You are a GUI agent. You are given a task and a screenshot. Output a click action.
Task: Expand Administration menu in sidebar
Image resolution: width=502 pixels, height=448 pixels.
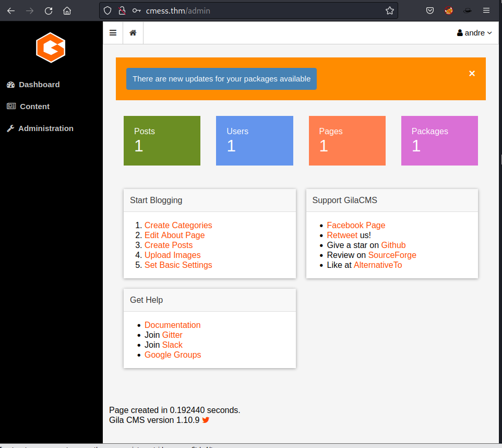point(46,128)
